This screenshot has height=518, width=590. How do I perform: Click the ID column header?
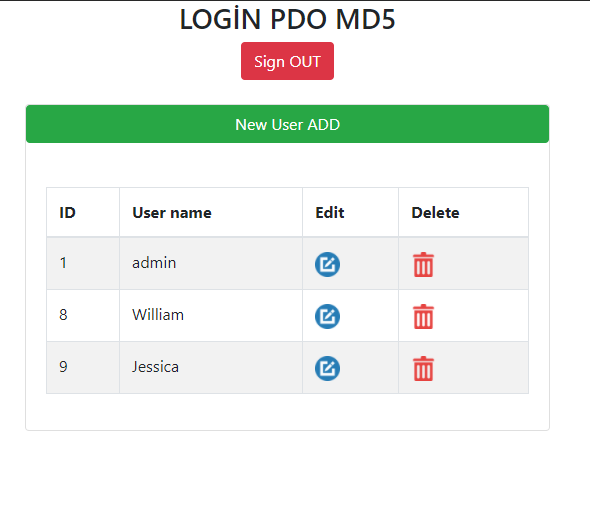pos(83,213)
